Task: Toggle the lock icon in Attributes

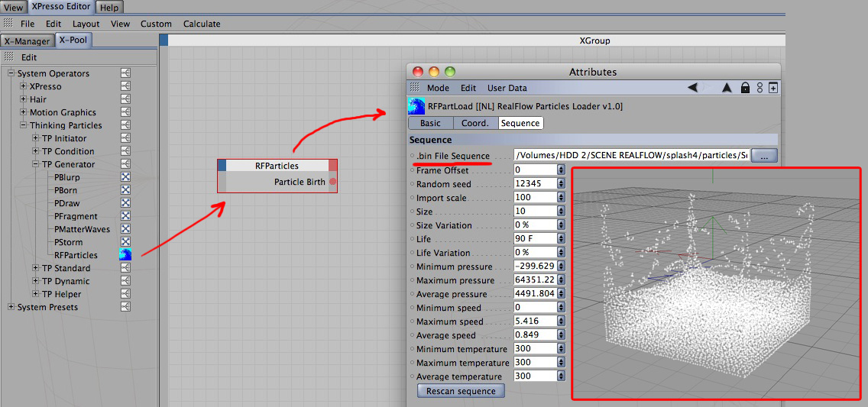Action: coord(745,87)
